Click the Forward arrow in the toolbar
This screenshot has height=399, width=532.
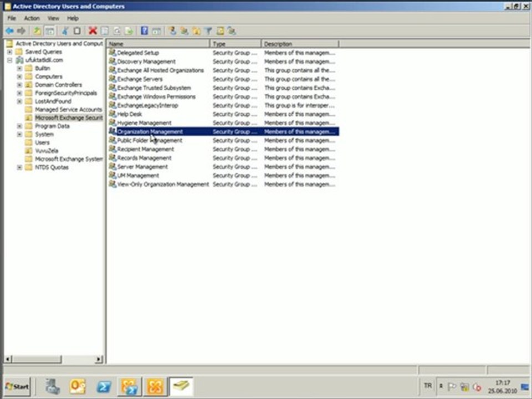22,31
